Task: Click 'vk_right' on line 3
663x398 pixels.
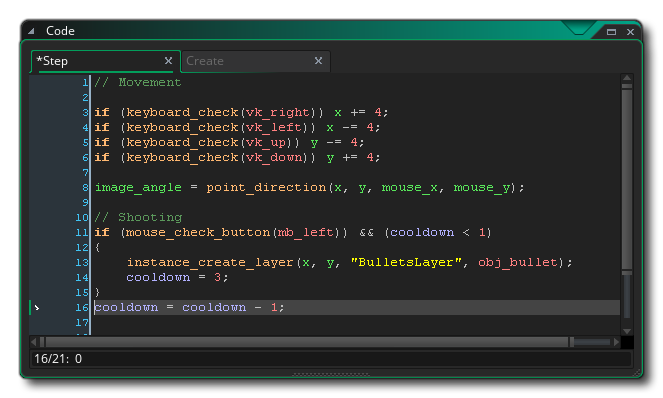Action: coord(278,113)
